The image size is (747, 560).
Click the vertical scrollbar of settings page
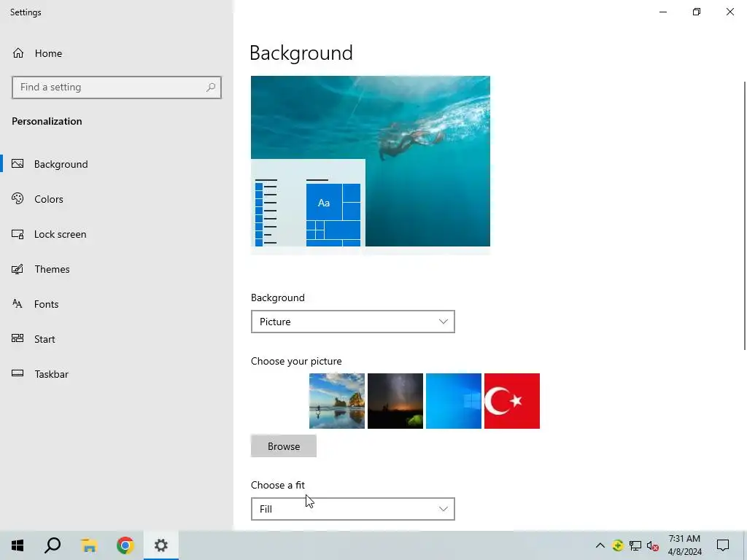point(745,216)
